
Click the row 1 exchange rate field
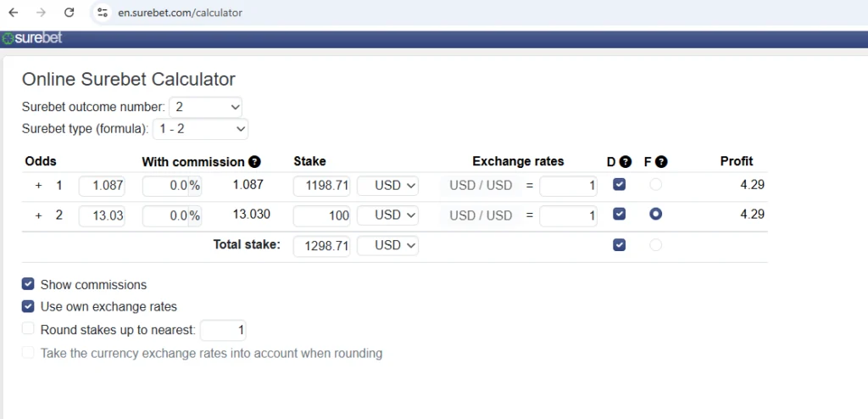(569, 186)
